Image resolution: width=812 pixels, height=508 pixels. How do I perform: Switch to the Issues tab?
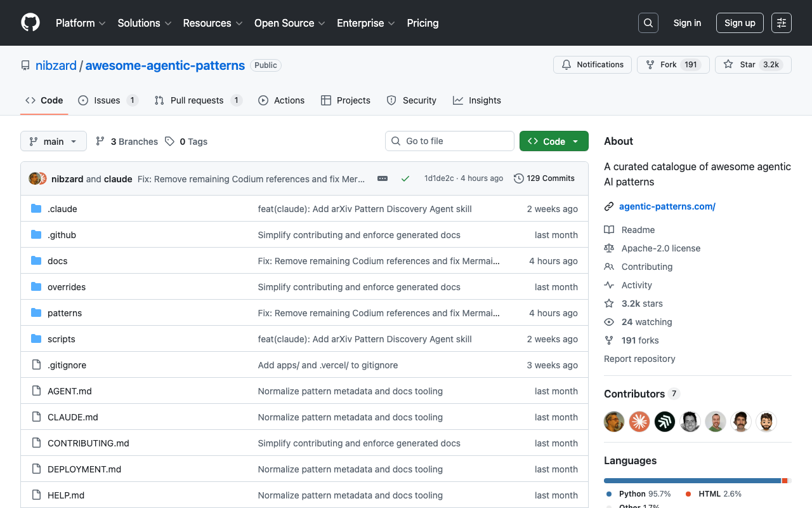[107, 100]
